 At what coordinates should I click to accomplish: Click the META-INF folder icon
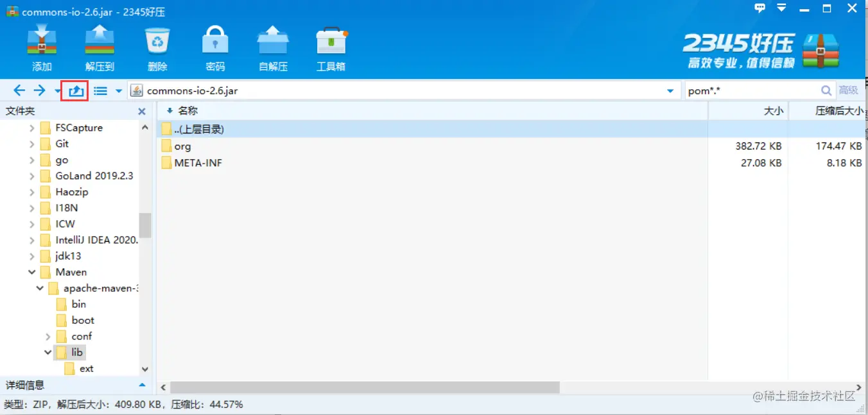coord(167,163)
